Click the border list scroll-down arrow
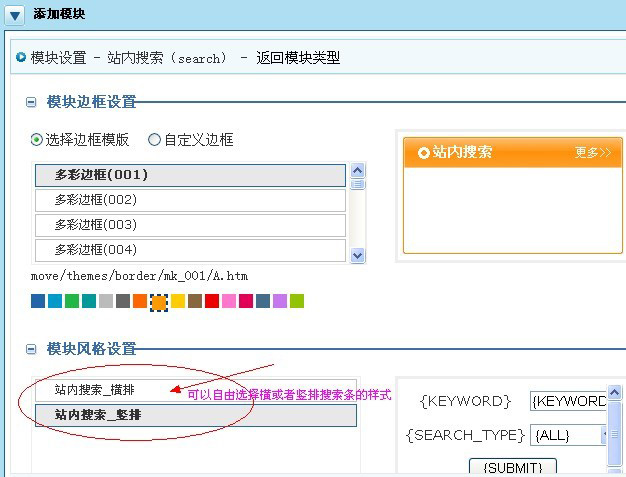The height and width of the screenshot is (477, 626). coord(358,255)
